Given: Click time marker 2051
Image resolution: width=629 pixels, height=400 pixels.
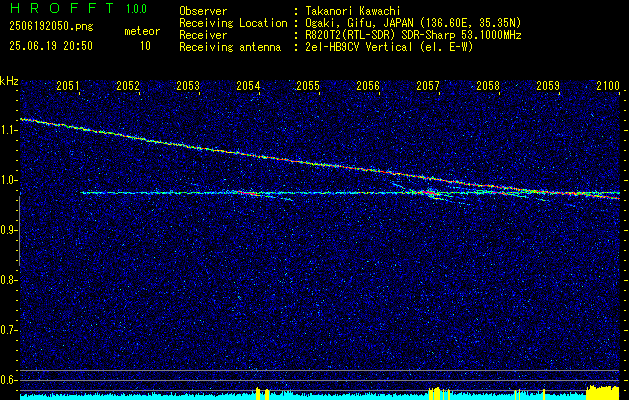Looking at the screenshot, I should pos(67,85).
